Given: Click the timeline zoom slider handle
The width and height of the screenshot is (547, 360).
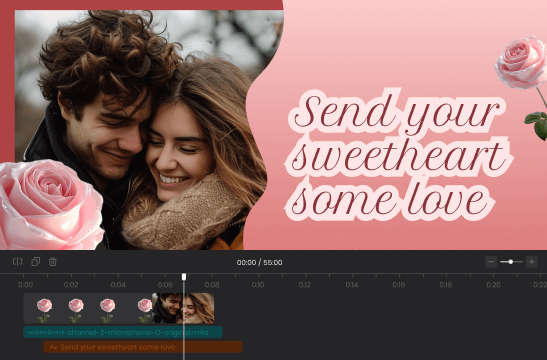Looking at the screenshot, I should [511, 262].
